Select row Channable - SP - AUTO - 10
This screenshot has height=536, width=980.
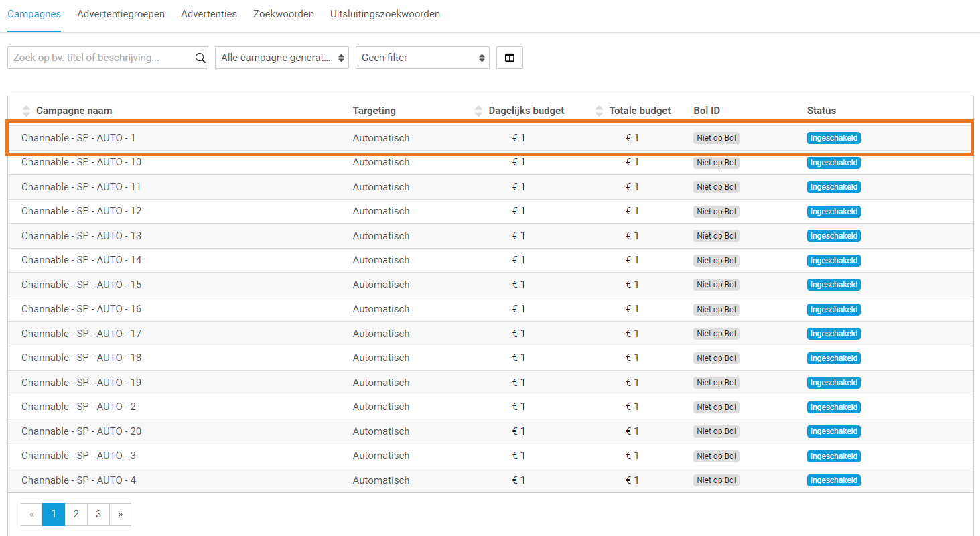490,162
